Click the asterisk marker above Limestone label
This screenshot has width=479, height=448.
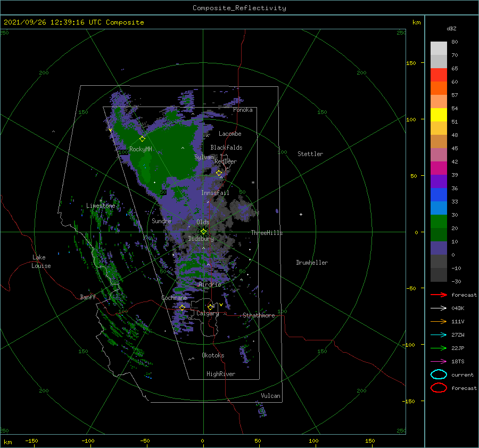[x=101, y=201]
